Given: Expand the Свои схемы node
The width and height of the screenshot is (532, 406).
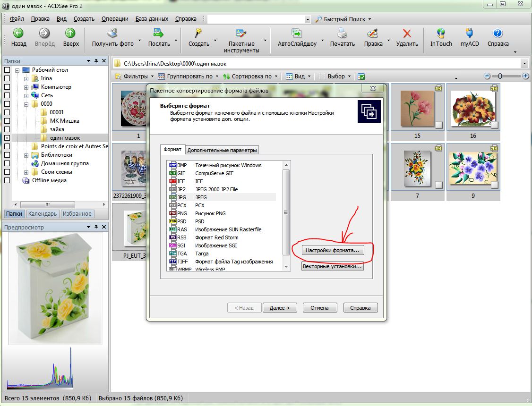Looking at the screenshot, I should [x=26, y=172].
